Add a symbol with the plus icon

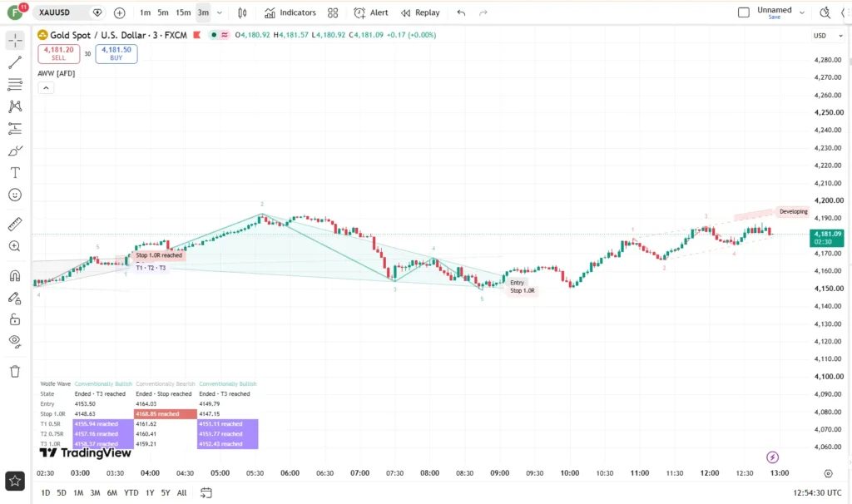coord(120,12)
